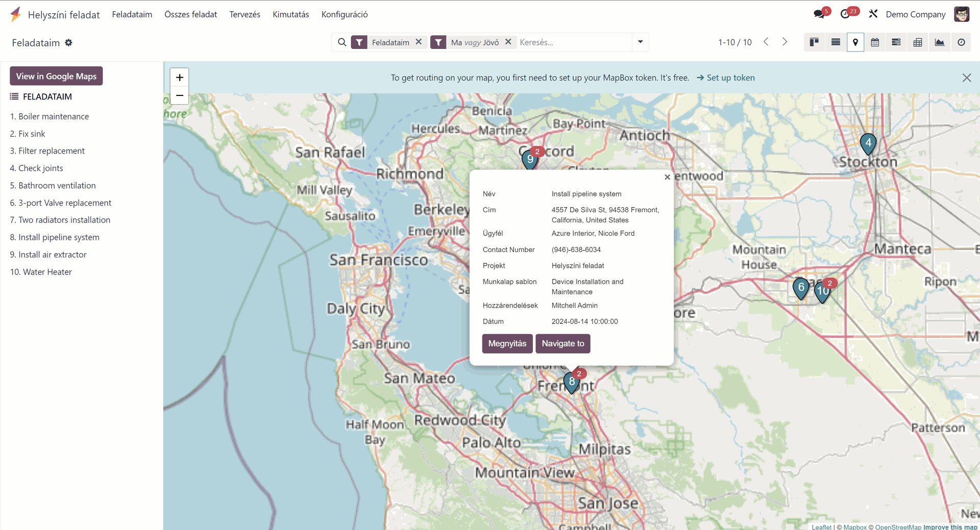
Task: Open the Activity view
Action: pos(962,42)
